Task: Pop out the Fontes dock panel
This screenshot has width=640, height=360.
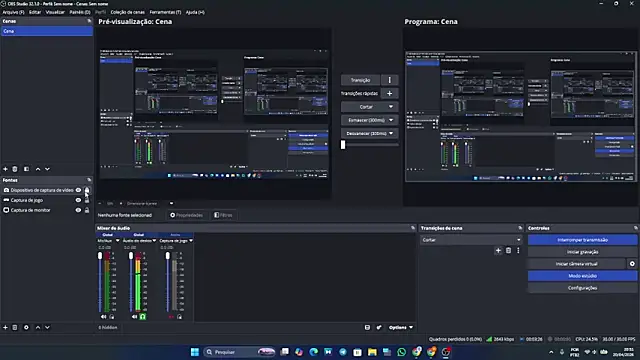Action: (89, 180)
